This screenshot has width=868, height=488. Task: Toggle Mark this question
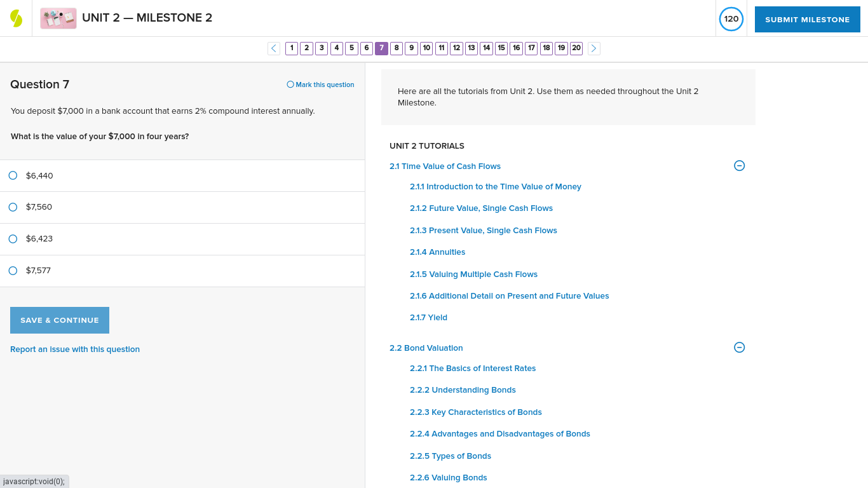[320, 85]
